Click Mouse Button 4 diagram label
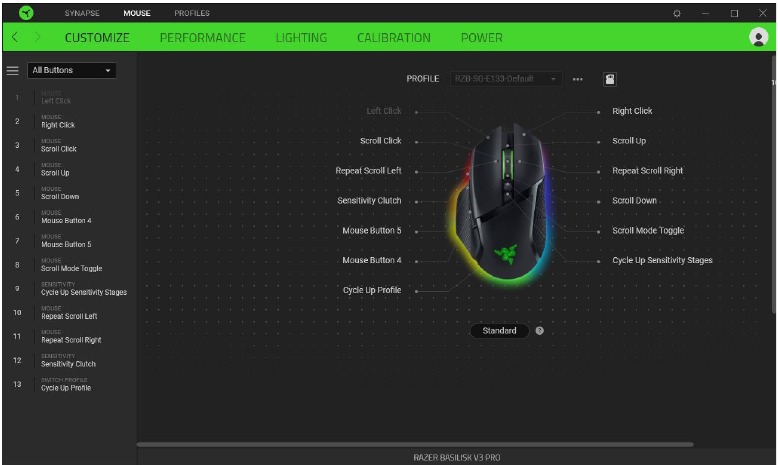Viewport: 778px width, 465px height. click(372, 260)
